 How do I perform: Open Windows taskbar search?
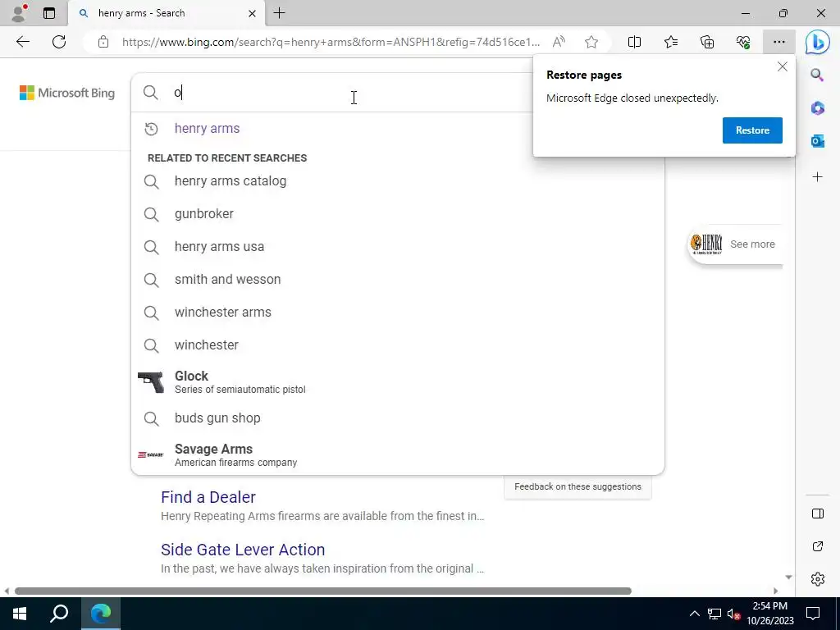59,614
